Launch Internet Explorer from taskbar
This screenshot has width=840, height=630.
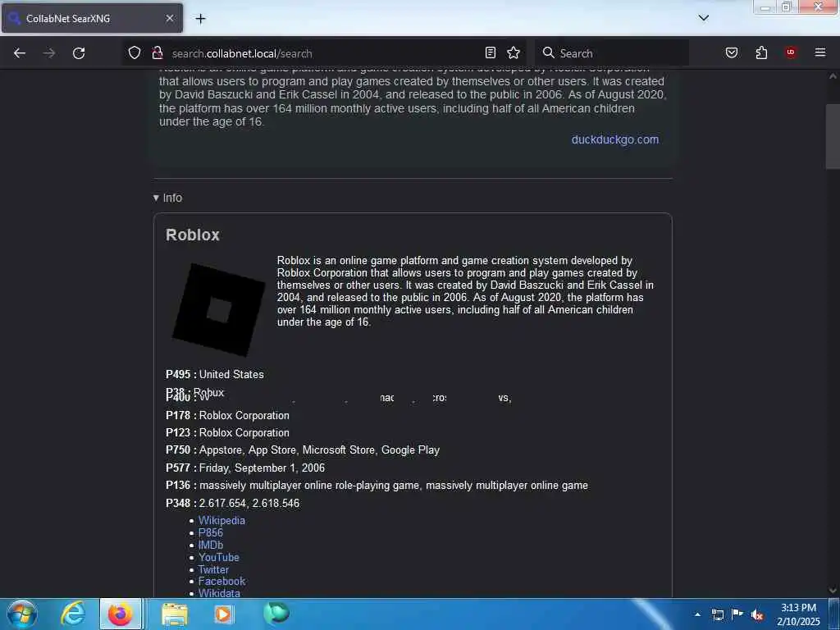click(72, 614)
